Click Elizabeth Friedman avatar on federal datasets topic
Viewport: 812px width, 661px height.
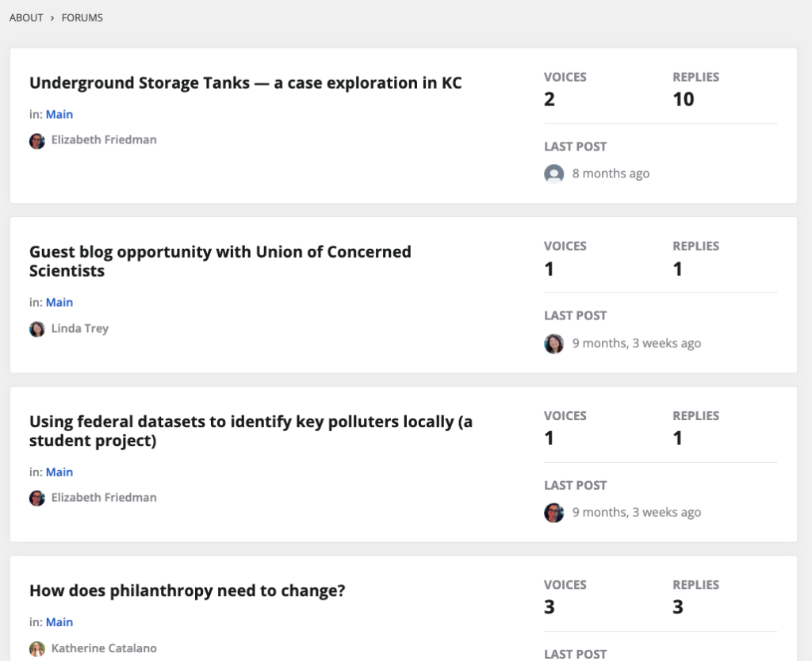tap(37, 499)
